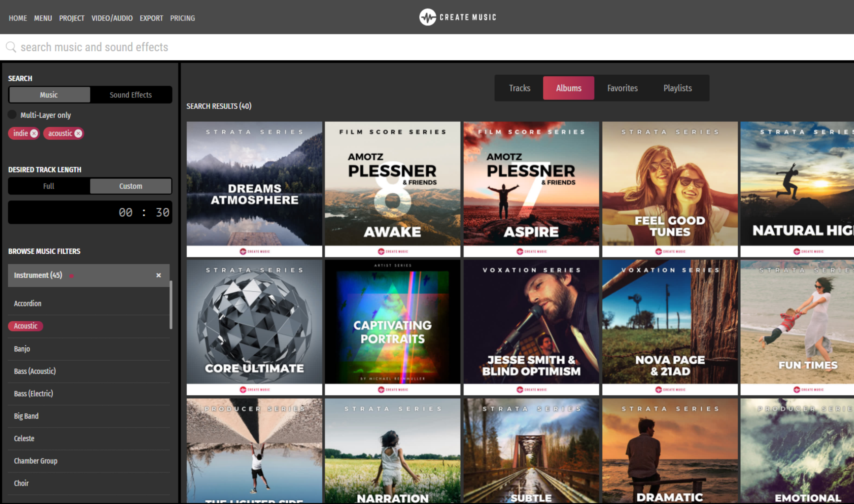Open the EXPORT menu
Viewport: 854px width, 504px height.
(151, 18)
